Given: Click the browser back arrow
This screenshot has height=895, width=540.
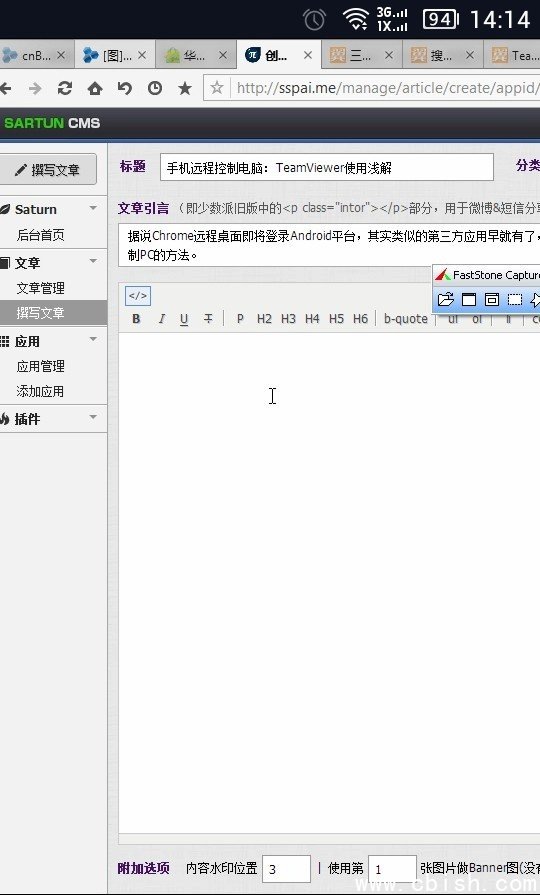Looking at the screenshot, I should pos(6,88).
